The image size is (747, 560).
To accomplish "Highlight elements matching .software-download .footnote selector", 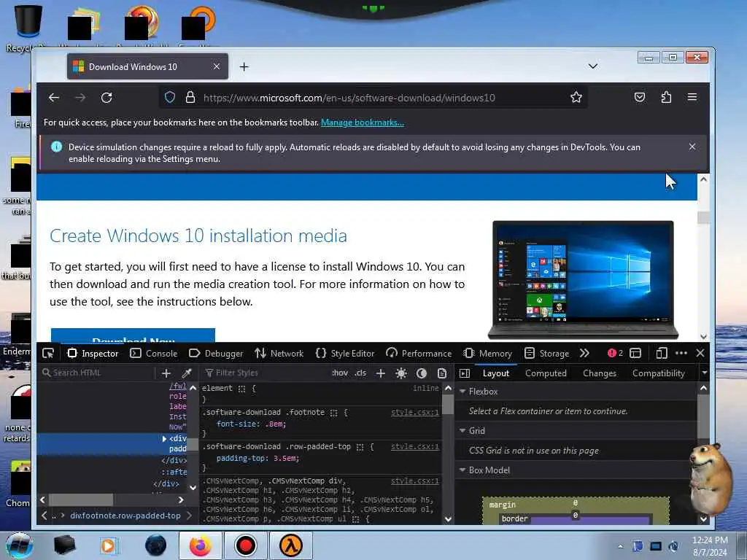I will point(333,413).
